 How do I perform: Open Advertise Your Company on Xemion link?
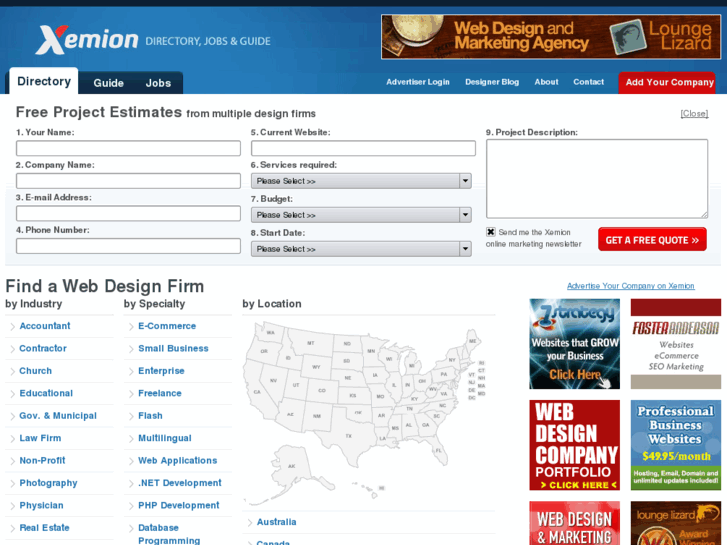click(x=631, y=286)
